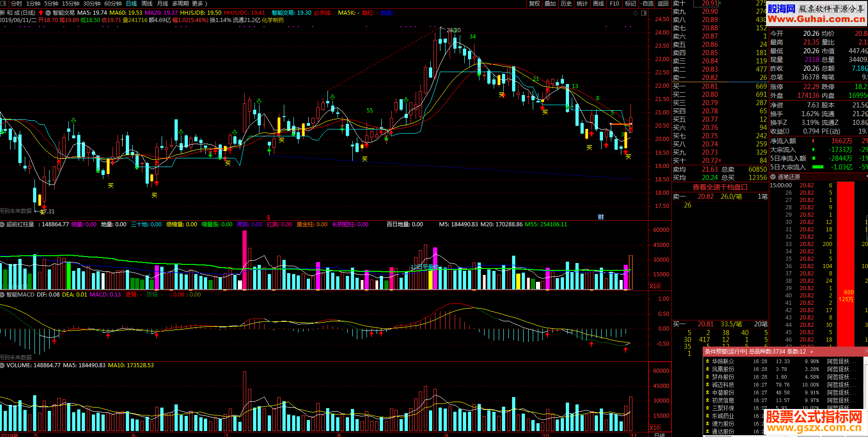Click X10 scale button in VOLUME pane
The image size is (868, 437).
[654, 427]
